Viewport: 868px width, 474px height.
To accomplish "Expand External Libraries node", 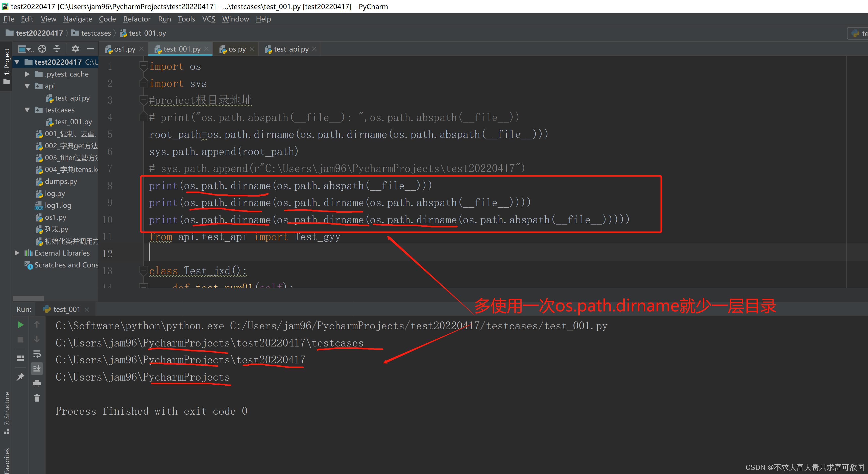I will click(x=17, y=253).
